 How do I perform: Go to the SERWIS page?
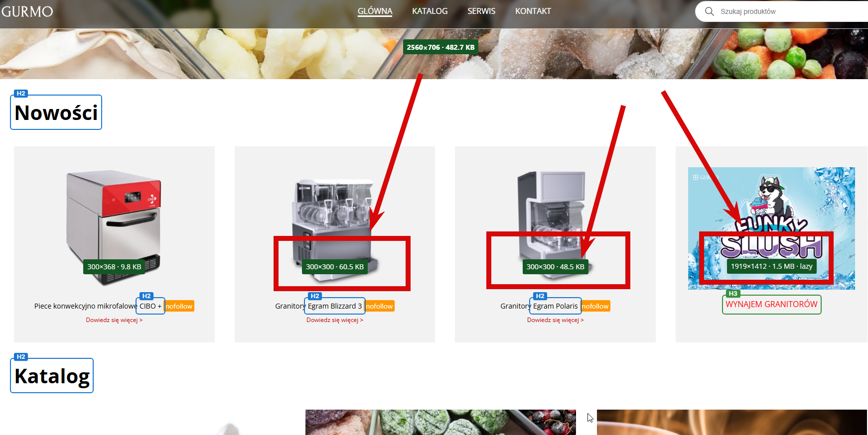click(481, 11)
